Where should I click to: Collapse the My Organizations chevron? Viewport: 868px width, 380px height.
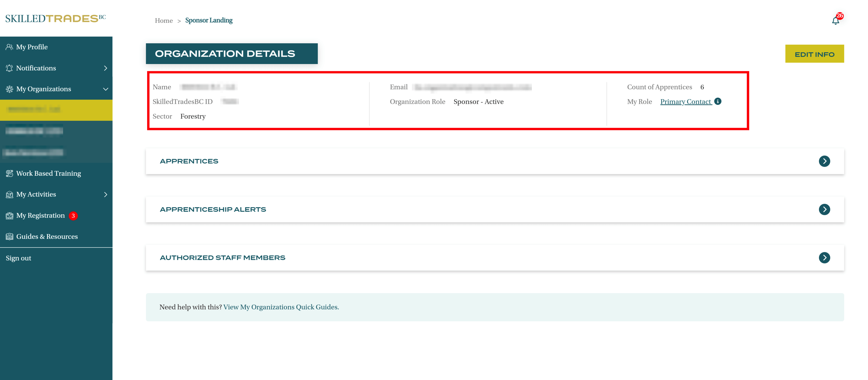click(105, 89)
